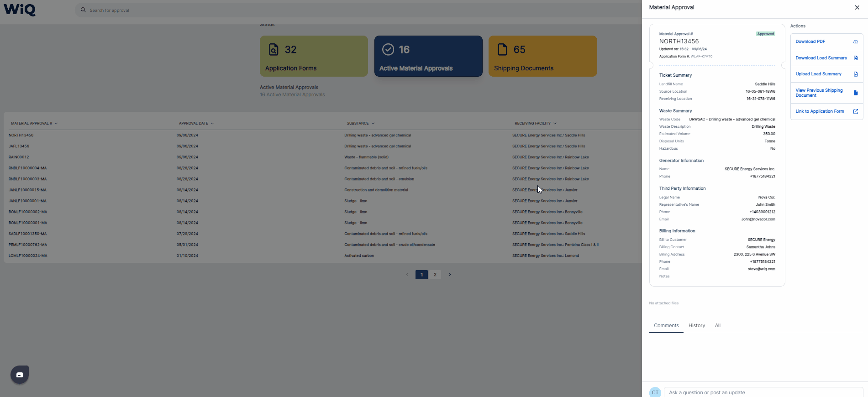Select row PEMLF10000762-MA
This screenshot has height=397, width=868.
pyautogui.click(x=323, y=245)
